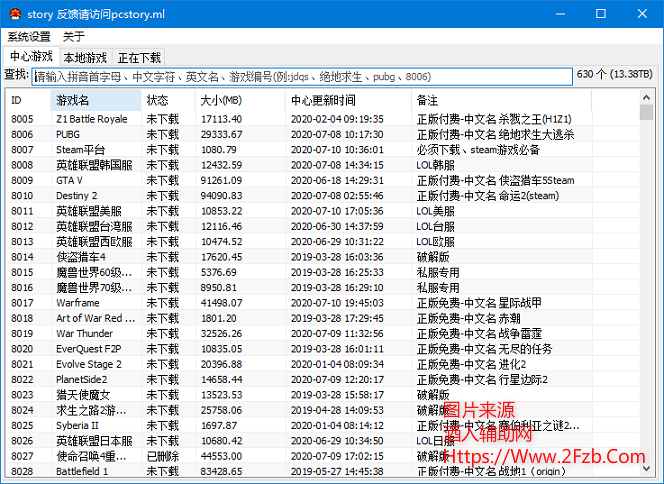Screen dimensions: 664x484
Task: Sort by 中心更新时间 column header
Action: (x=349, y=100)
